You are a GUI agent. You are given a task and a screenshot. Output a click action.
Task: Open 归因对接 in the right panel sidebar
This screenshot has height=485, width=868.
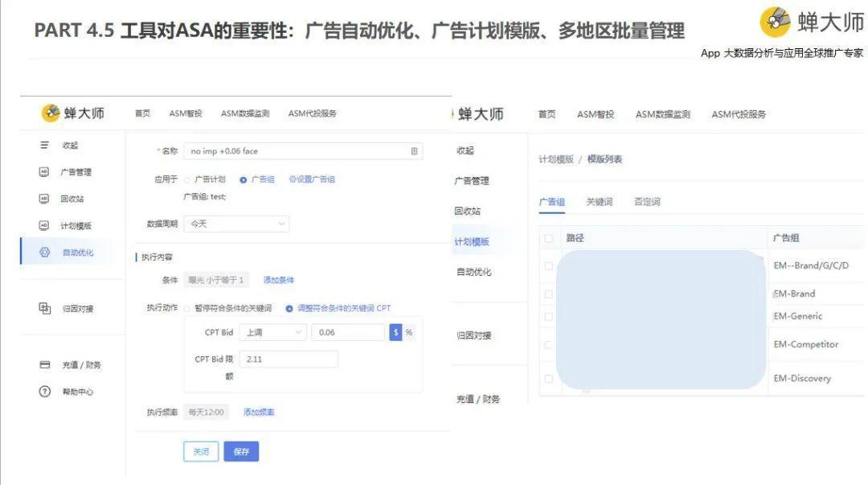pos(474,335)
